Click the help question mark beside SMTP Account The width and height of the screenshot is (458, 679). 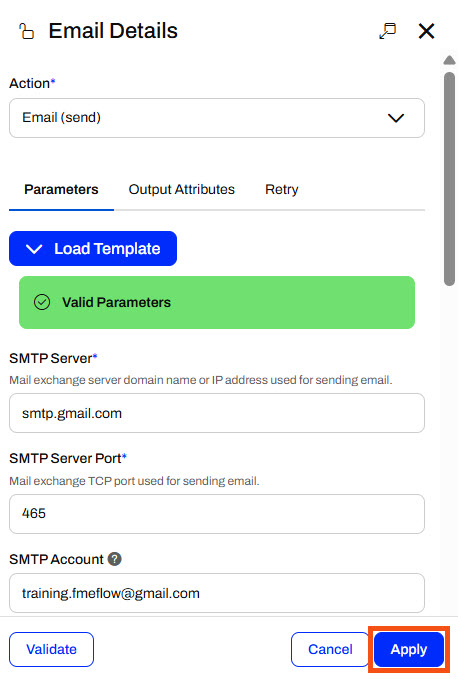click(115, 559)
